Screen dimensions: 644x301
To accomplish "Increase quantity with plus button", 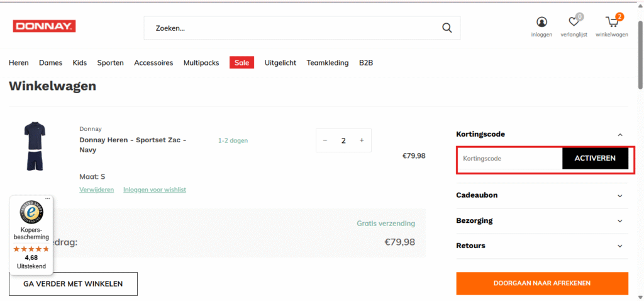I will click(362, 140).
